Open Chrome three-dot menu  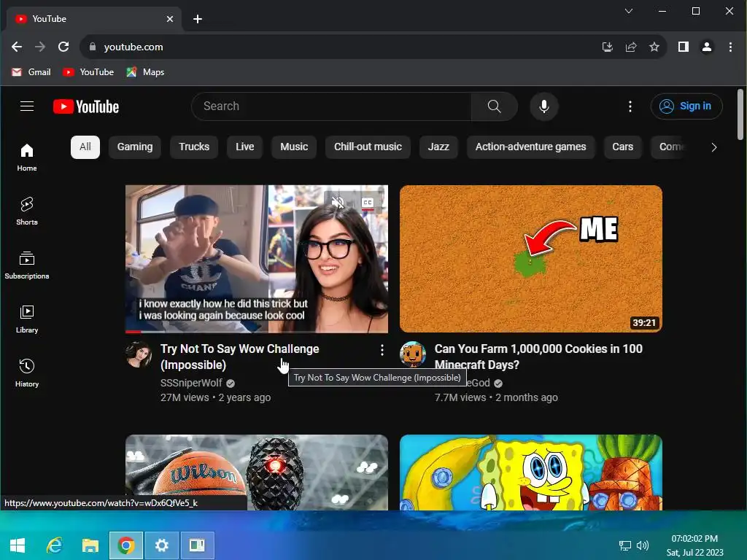point(730,47)
